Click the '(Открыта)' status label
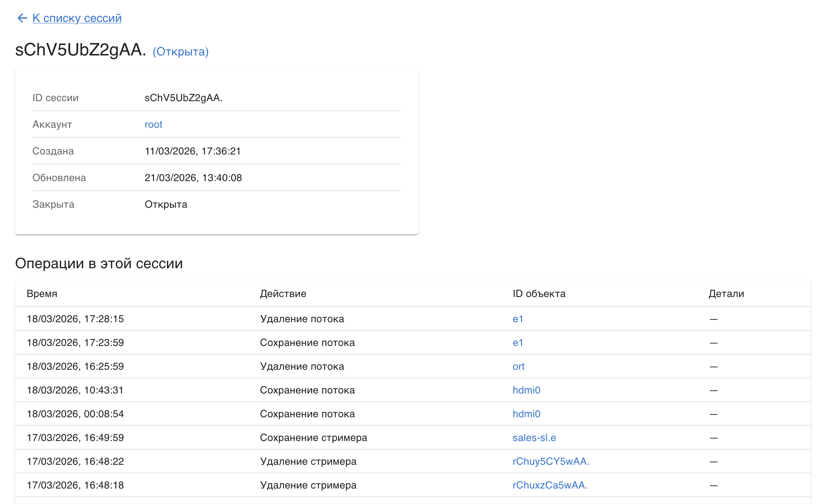The image size is (826, 504). [180, 51]
